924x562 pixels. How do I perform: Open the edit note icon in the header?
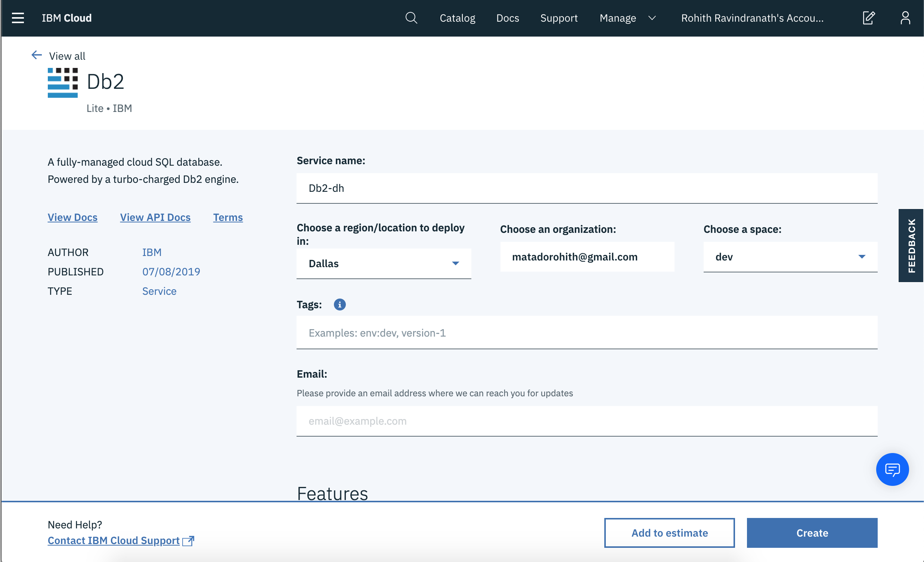coord(868,18)
